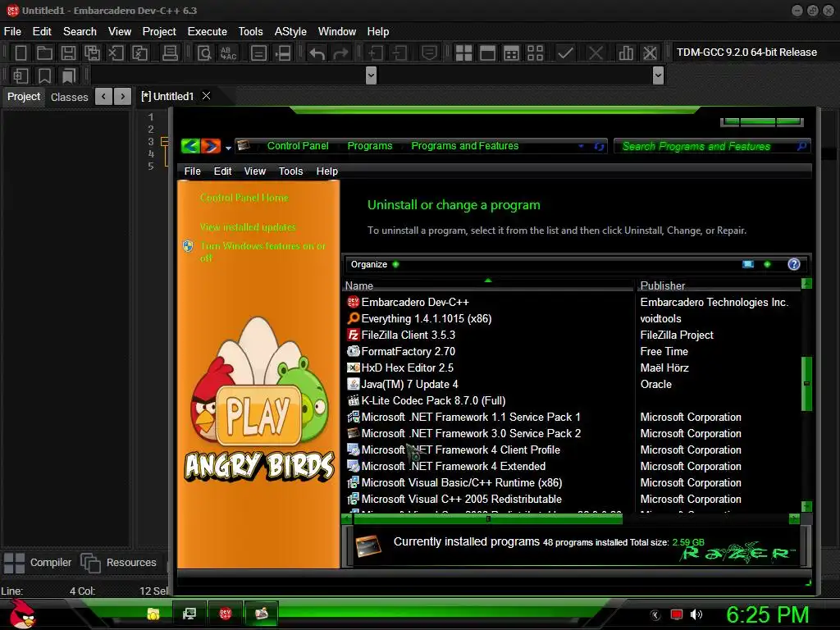Click the Compile and Run icon
Viewport: 840px width, 630px height.
512,52
